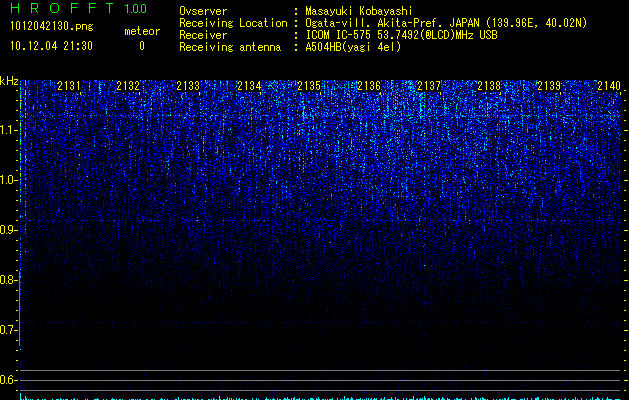The width and height of the screenshot is (629, 400).
Task: Click the Receiving antenna label
Action: [x=230, y=47]
